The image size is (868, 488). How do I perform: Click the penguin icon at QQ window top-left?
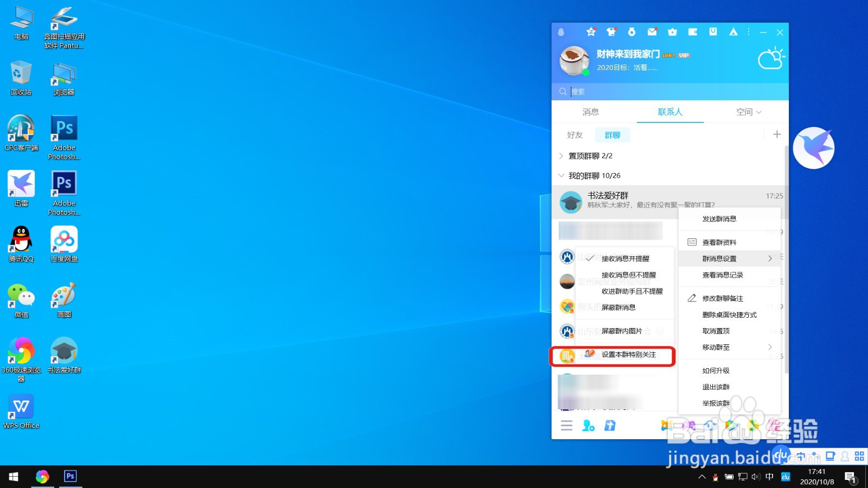[x=561, y=32]
